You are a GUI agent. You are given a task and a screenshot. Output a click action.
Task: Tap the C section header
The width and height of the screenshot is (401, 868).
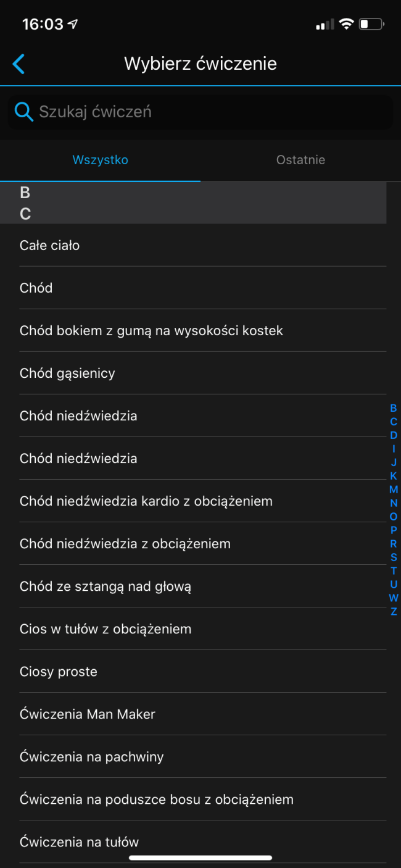193,214
